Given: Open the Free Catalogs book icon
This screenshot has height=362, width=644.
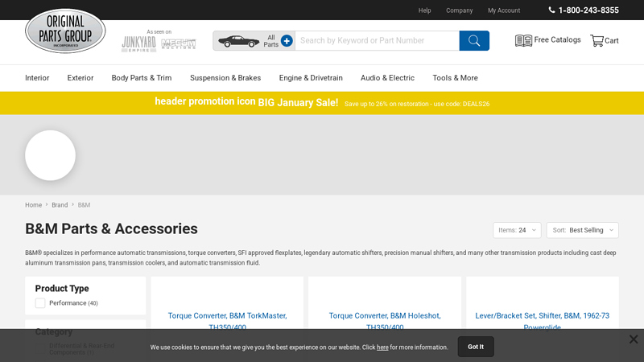Looking at the screenshot, I should point(523,40).
